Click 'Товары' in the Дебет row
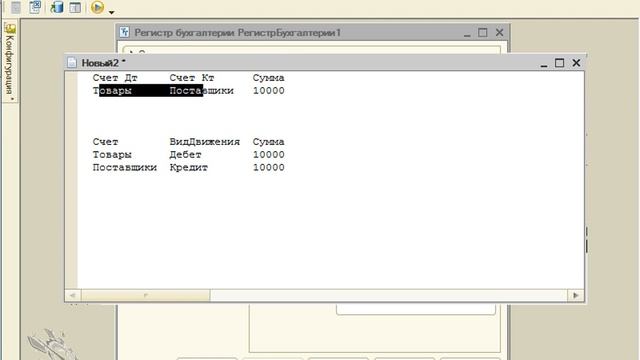 tap(112, 155)
